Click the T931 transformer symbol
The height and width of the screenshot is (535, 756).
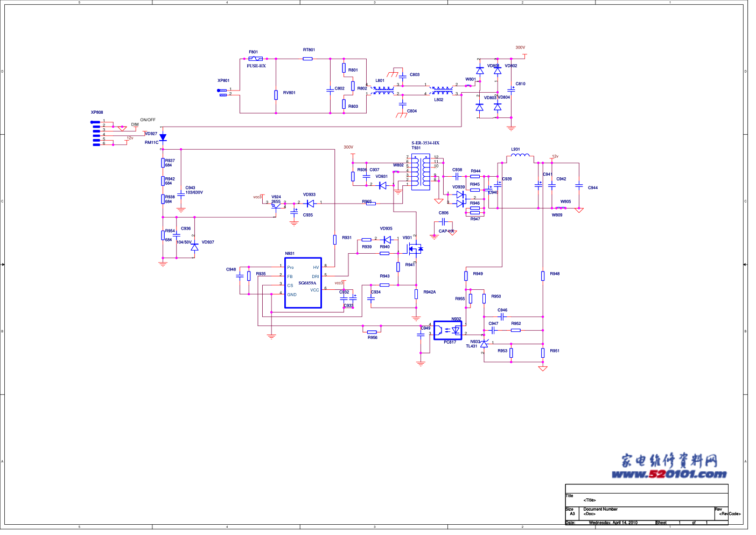pos(421,172)
